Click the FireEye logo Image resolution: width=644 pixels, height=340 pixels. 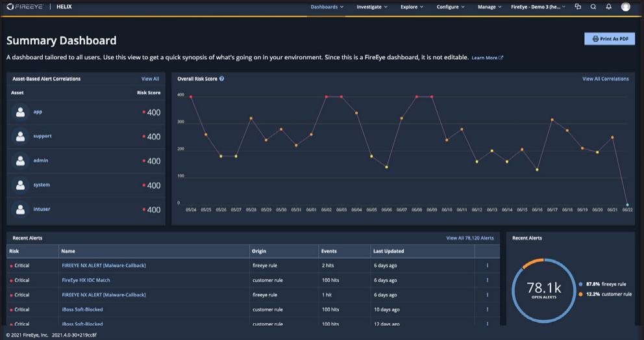pos(25,7)
